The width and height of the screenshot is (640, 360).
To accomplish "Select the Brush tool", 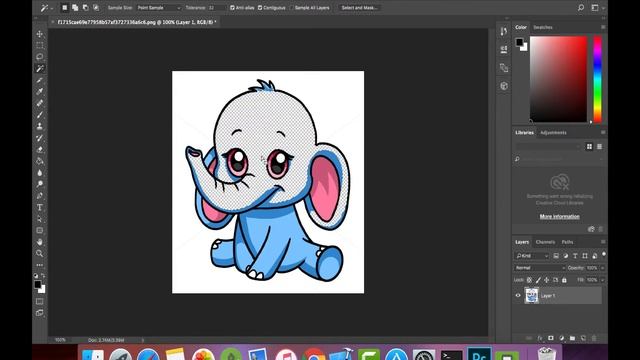I will [40, 115].
